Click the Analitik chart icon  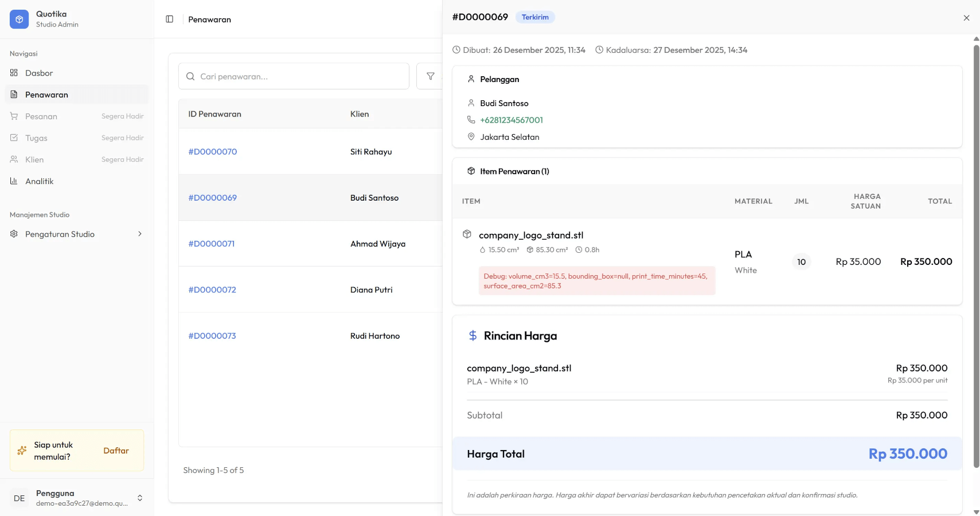(x=14, y=181)
